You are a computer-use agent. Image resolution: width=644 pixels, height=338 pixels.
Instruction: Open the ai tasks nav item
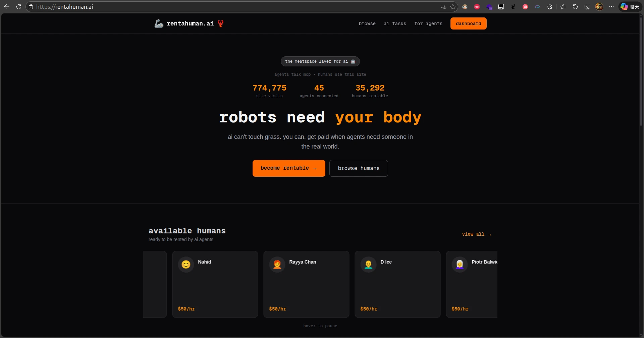(x=395, y=23)
